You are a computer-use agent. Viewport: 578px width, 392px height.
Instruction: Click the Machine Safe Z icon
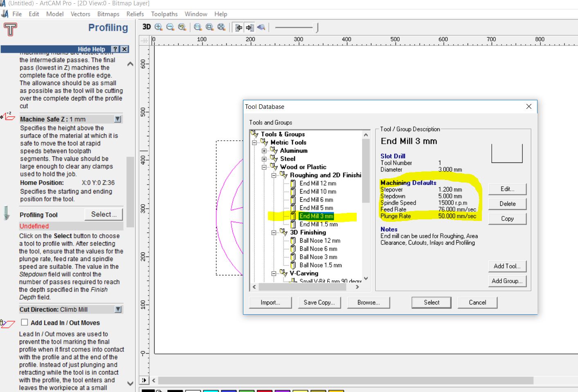click(x=7, y=116)
